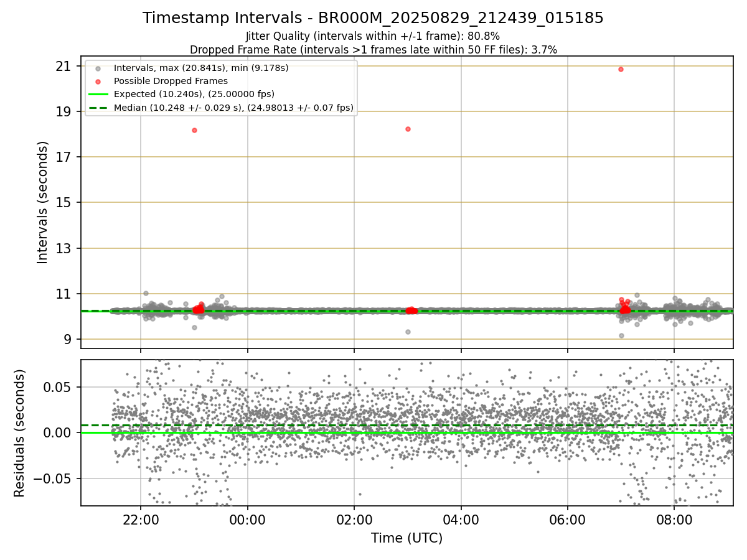Click the '06:00' x-axis tick label
The height and width of the screenshot is (560, 747).
568,519
